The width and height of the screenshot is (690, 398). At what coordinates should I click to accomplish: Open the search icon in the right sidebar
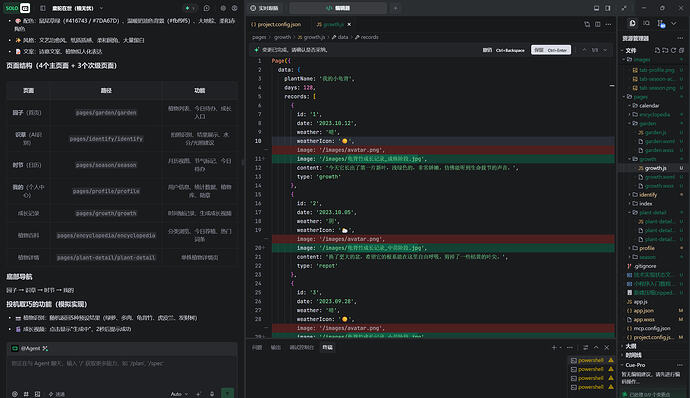[646, 23]
